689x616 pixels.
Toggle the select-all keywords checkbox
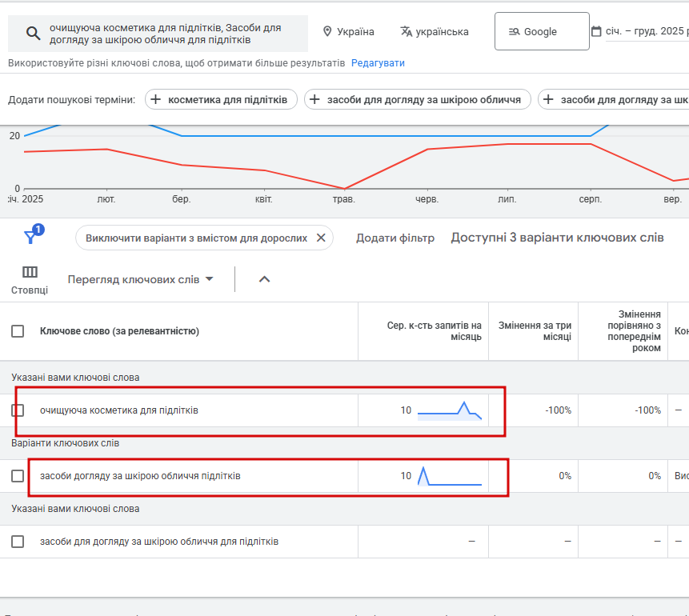(18, 331)
